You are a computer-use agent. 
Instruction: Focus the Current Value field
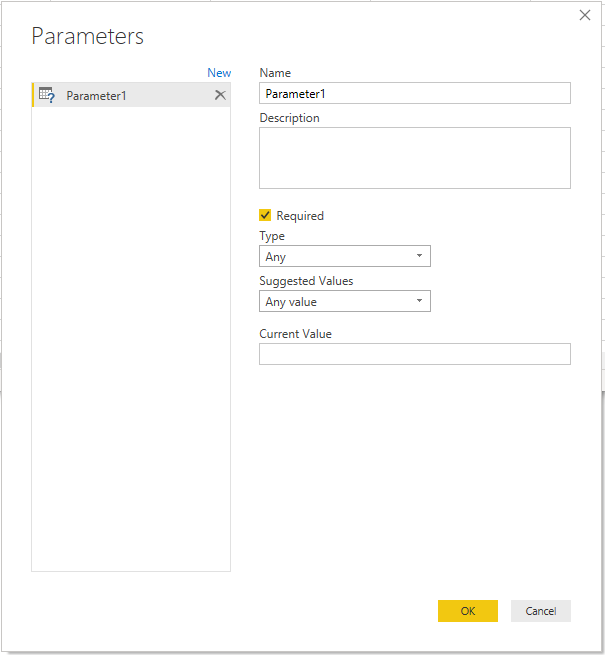[415, 354]
